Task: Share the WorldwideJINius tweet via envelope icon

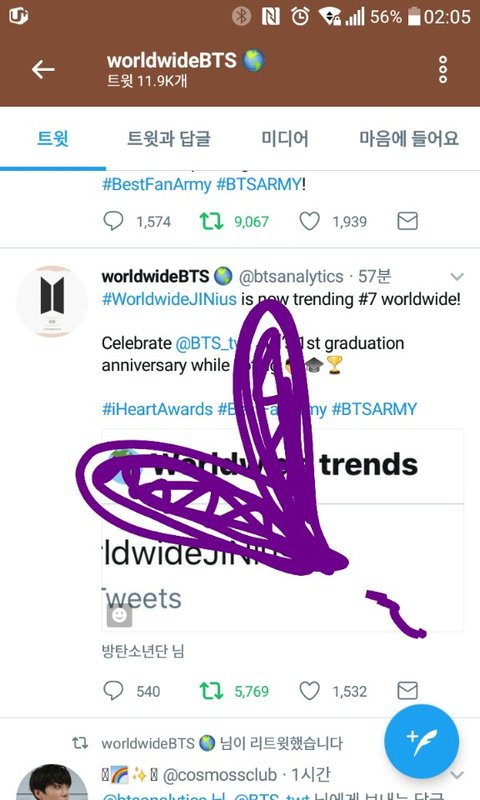Action: click(x=408, y=691)
